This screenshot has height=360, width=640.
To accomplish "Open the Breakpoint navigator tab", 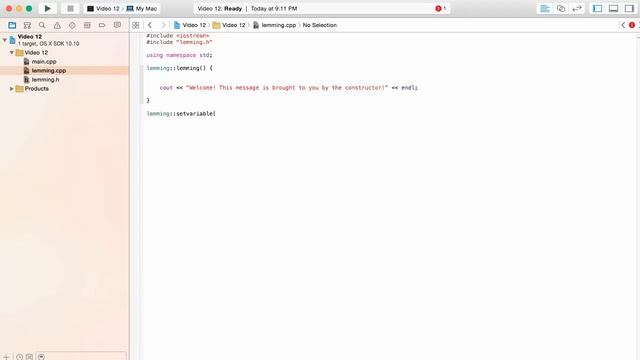I will [x=102, y=25].
